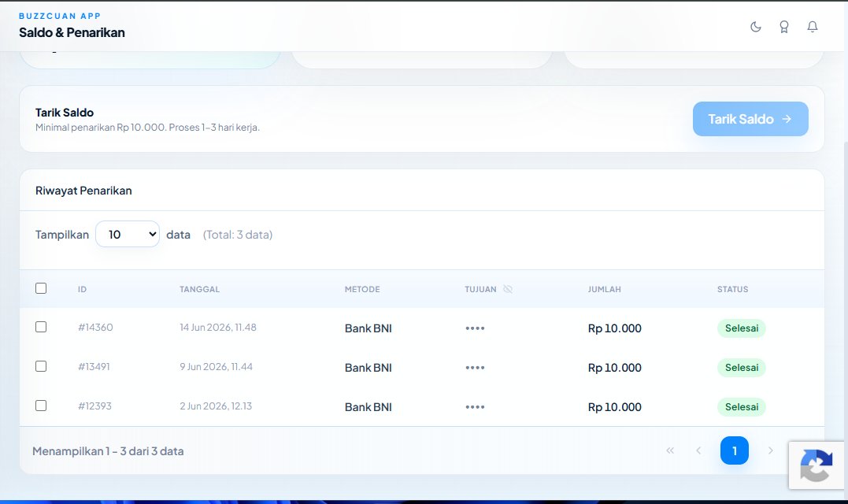Select row #14360 checkbox
This screenshot has width=848, height=504.
41,327
